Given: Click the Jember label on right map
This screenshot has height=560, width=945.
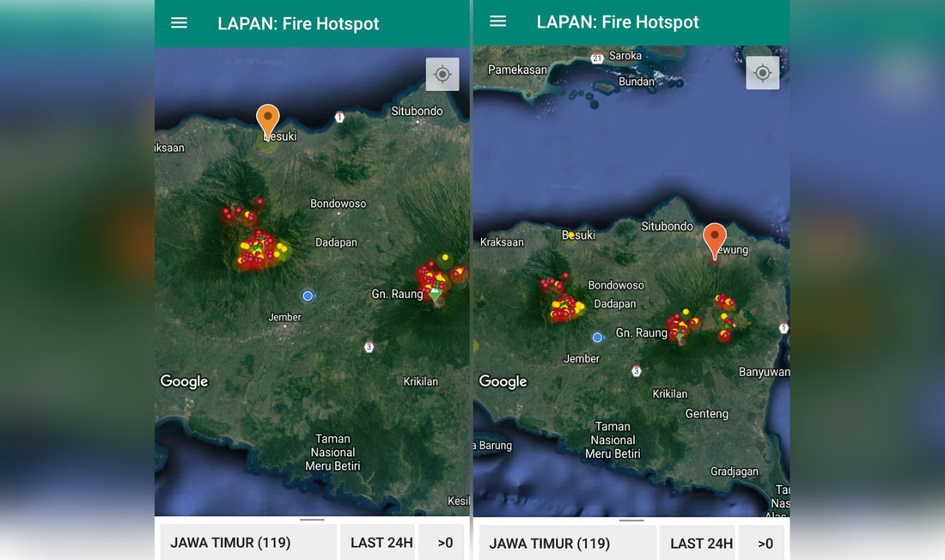Looking at the screenshot, I should (582, 359).
